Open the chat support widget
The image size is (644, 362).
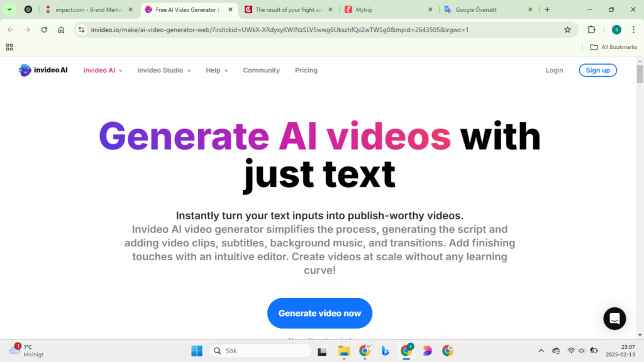pos(614,319)
